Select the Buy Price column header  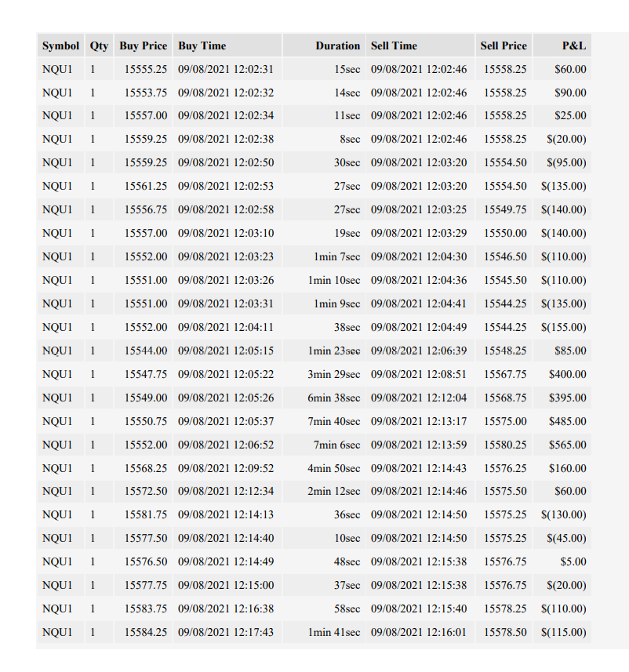pos(144,45)
